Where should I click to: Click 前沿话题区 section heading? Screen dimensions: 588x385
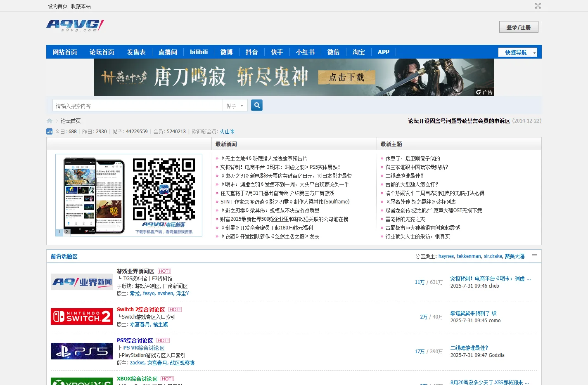tap(64, 256)
